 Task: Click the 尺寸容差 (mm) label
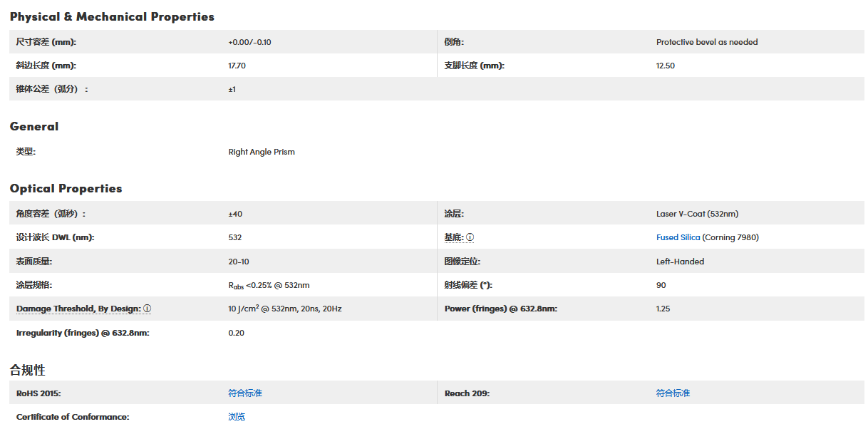[46, 42]
